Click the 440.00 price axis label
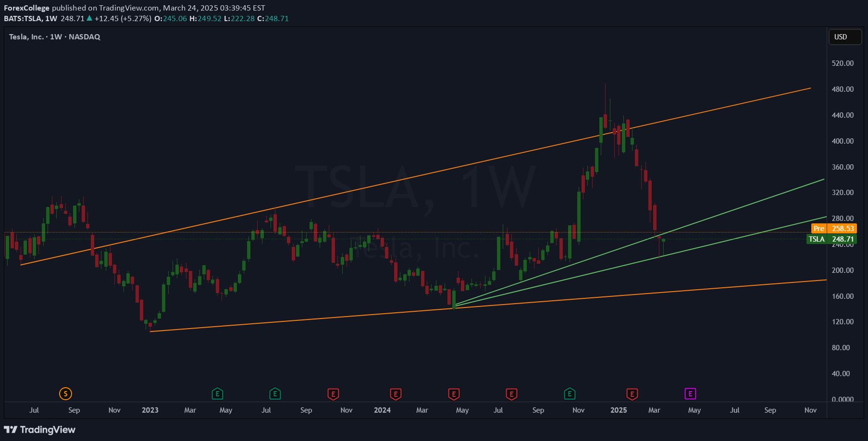The height and width of the screenshot is (441, 868). pos(843,115)
